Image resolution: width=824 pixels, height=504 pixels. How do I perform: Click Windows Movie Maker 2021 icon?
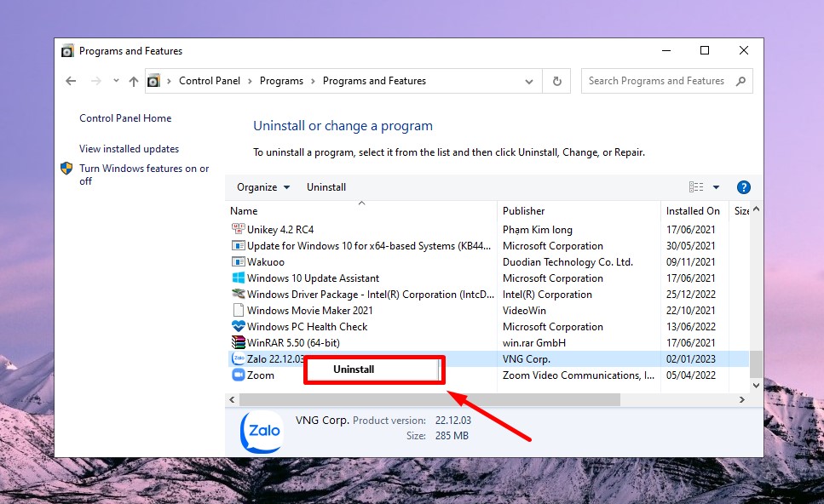pyautogui.click(x=238, y=310)
